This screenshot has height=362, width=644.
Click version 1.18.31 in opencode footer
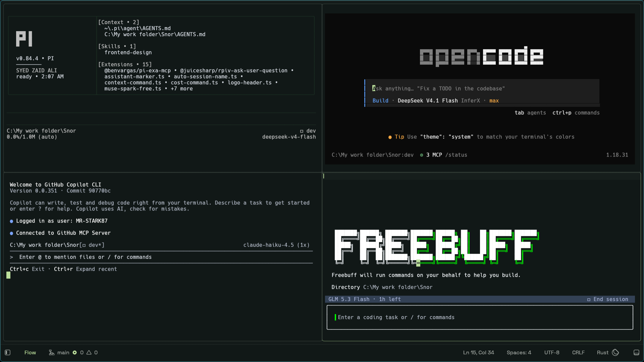click(617, 155)
